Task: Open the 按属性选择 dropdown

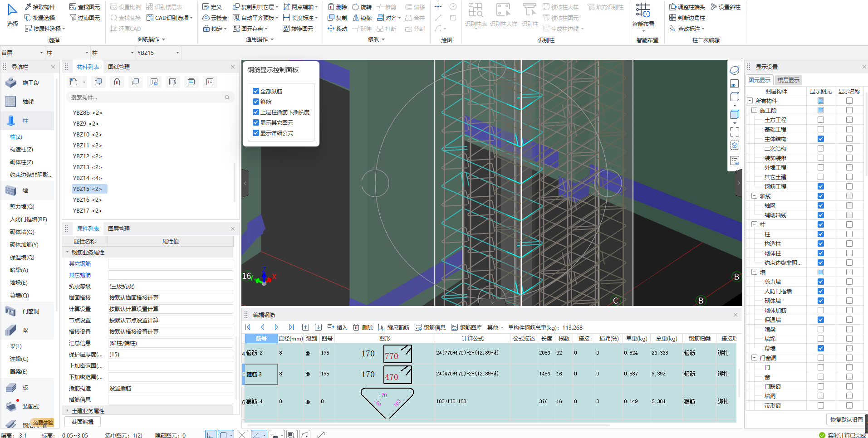Action: [45, 29]
